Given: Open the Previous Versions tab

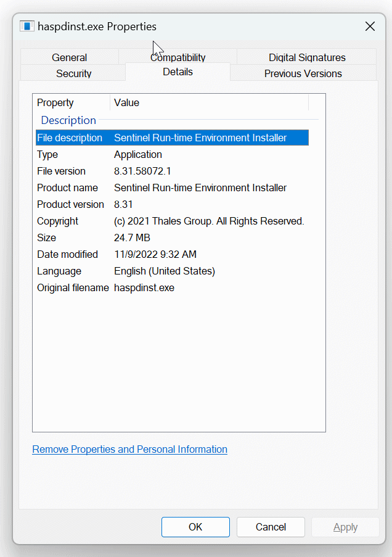Looking at the screenshot, I should point(303,73).
